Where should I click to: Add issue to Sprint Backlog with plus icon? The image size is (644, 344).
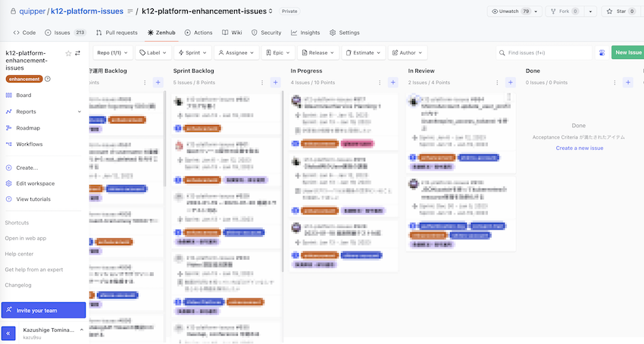click(276, 83)
